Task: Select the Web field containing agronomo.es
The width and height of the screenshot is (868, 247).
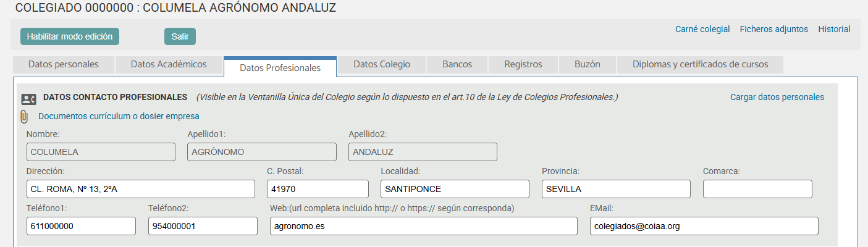Action: [424, 226]
